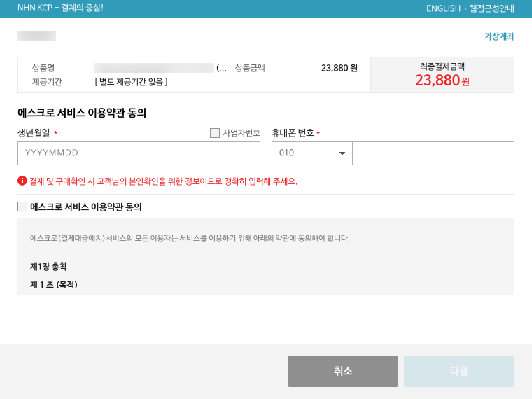Image resolution: width=532 pixels, height=399 pixels.
Task: Click the terms agreement text area
Action: (266, 256)
